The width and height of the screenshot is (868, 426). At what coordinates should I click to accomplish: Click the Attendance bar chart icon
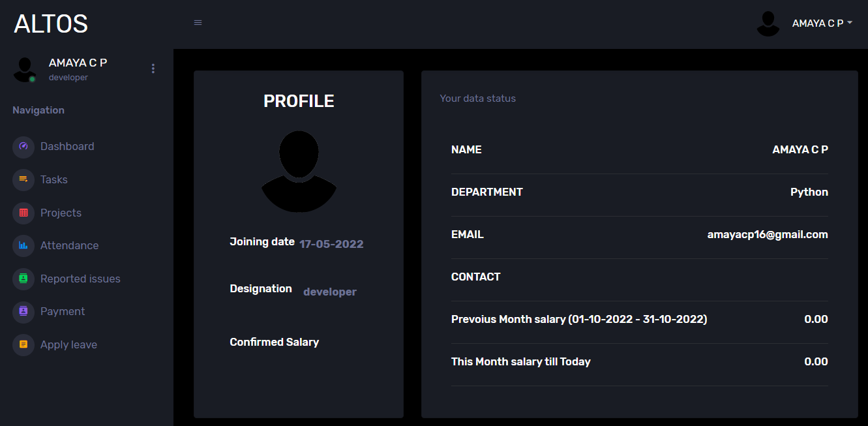pyautogui.click(x=23, y=245)
